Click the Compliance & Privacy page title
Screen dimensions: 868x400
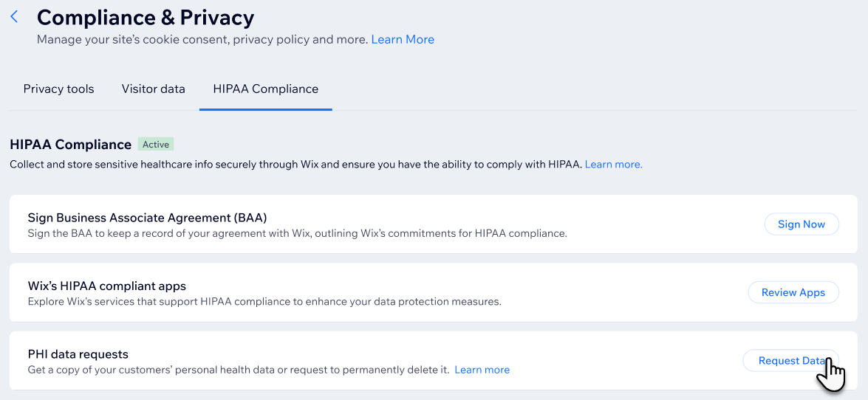(146, 17)
